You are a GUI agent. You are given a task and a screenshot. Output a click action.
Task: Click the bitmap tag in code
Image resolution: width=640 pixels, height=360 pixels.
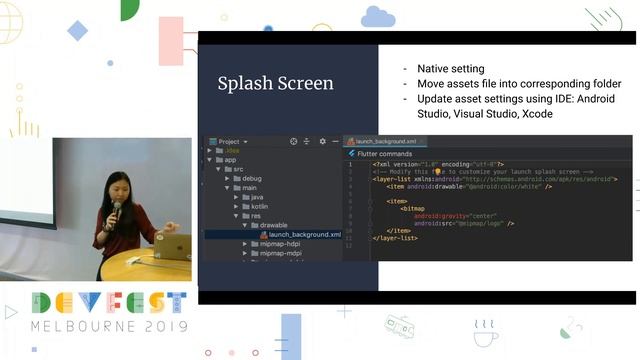[412, 209]
